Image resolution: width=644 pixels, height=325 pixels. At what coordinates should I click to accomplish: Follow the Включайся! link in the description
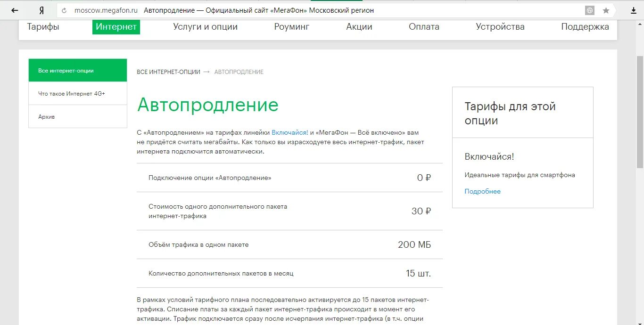coord(290,133)
